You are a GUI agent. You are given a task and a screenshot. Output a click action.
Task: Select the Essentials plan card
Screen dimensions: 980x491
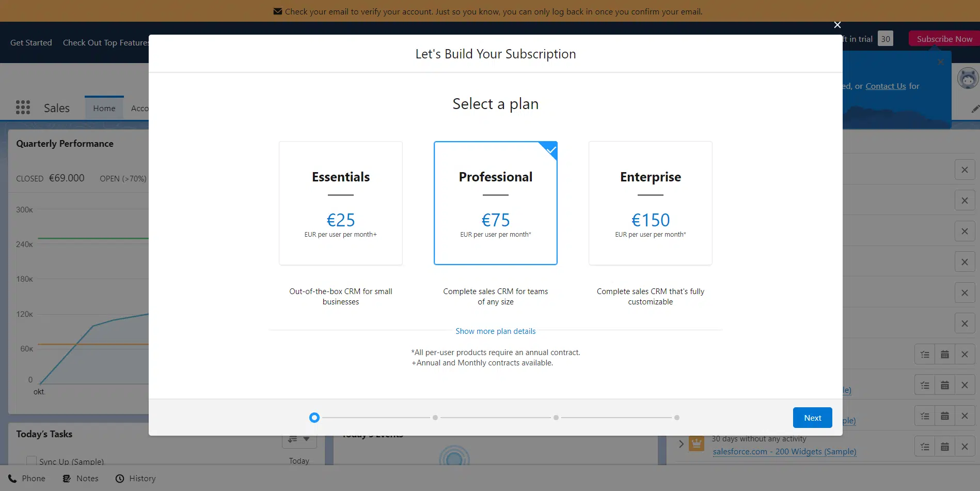(341, 203)
